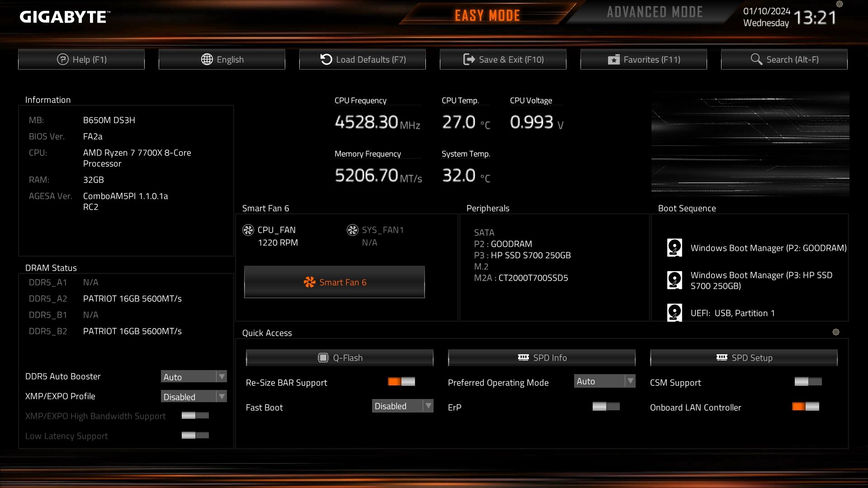Click the Quick Access settings gear icon
Image resolution: width=868 pixels, height=488 pixels.
[836, 332]
